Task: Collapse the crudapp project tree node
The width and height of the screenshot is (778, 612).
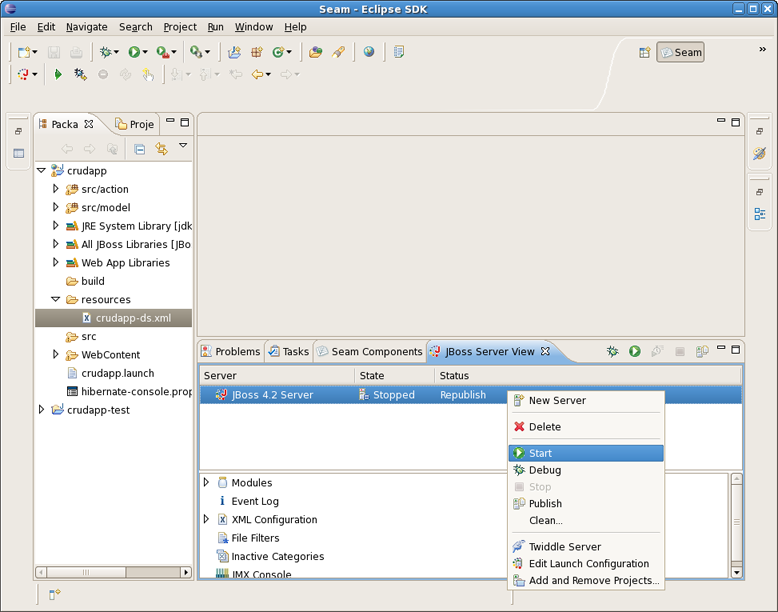Action: (x=41, y=170)
